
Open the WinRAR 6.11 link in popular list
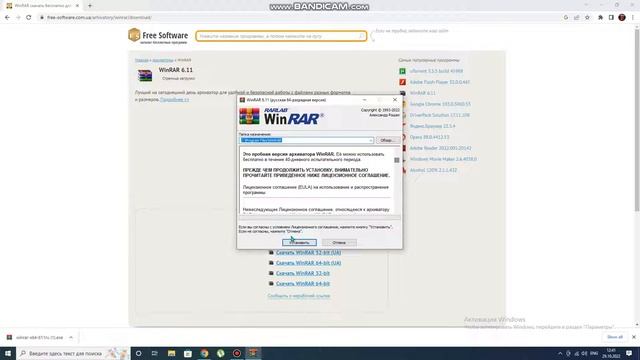pos(422,93)
